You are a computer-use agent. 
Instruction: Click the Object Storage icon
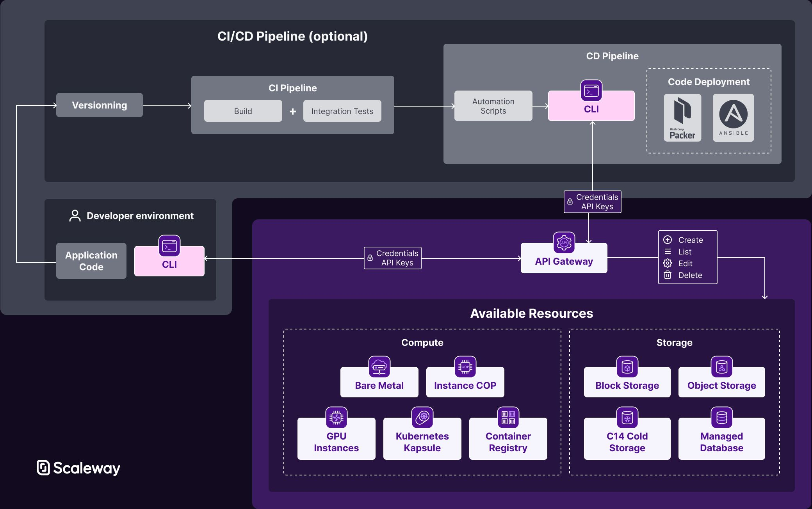click(x=721, y=367)
